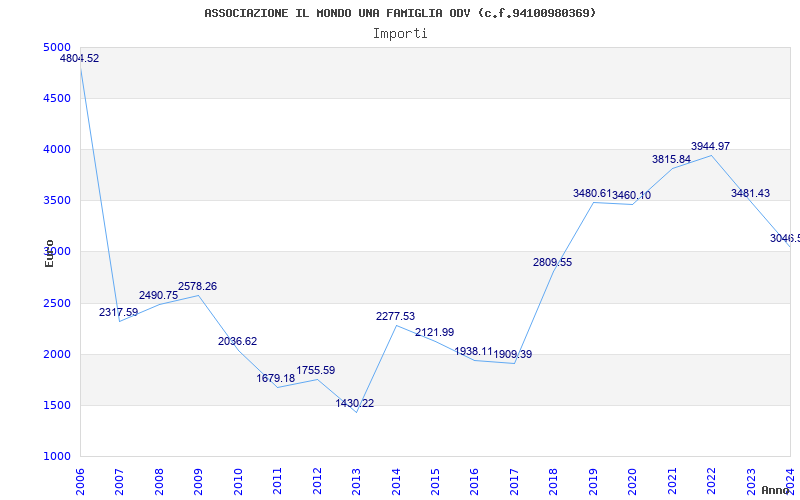Click the 5000 y-axis tick label
This screenshot has height=500, width=800.
pyautogui.click(x=58, y=47)
